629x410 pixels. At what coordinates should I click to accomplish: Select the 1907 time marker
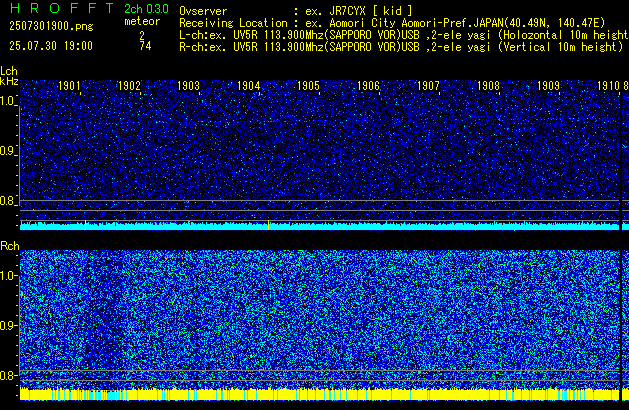point(428,86)
